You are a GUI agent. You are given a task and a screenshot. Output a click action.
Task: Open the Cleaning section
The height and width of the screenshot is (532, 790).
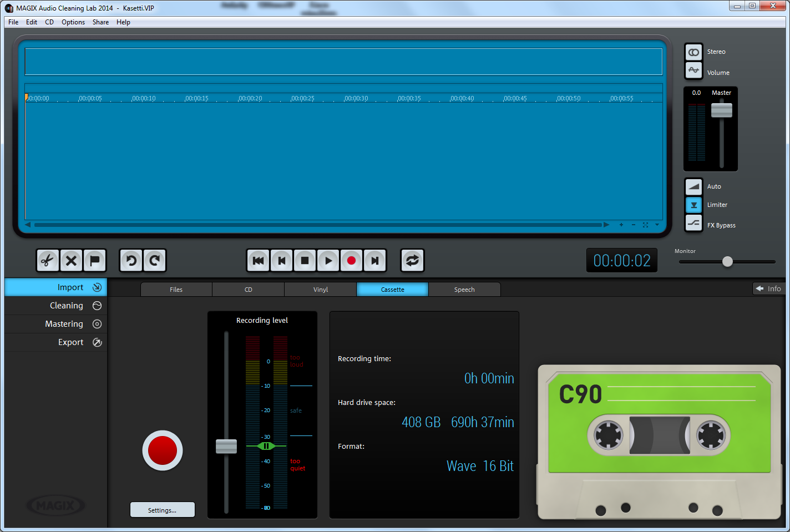[55, 306]
